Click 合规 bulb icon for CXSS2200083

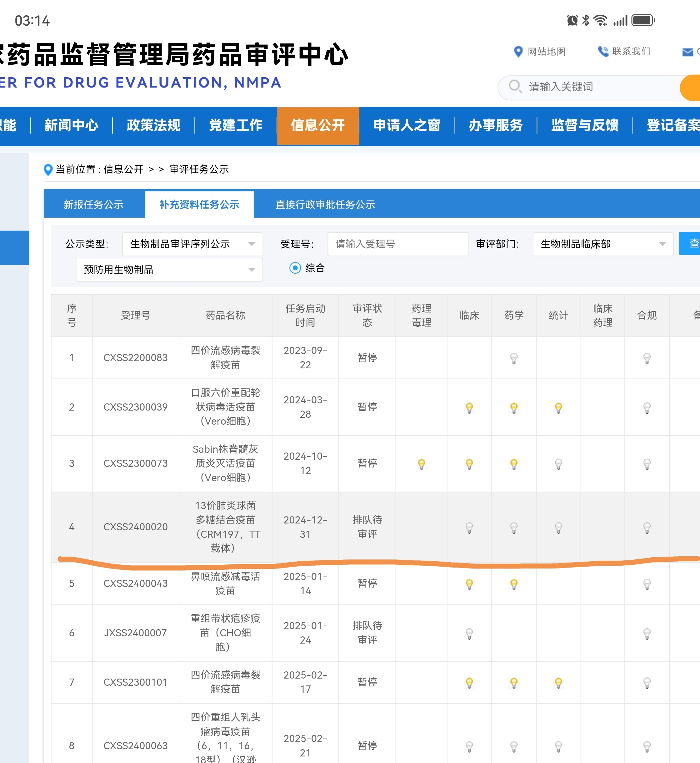pos(647,358)
